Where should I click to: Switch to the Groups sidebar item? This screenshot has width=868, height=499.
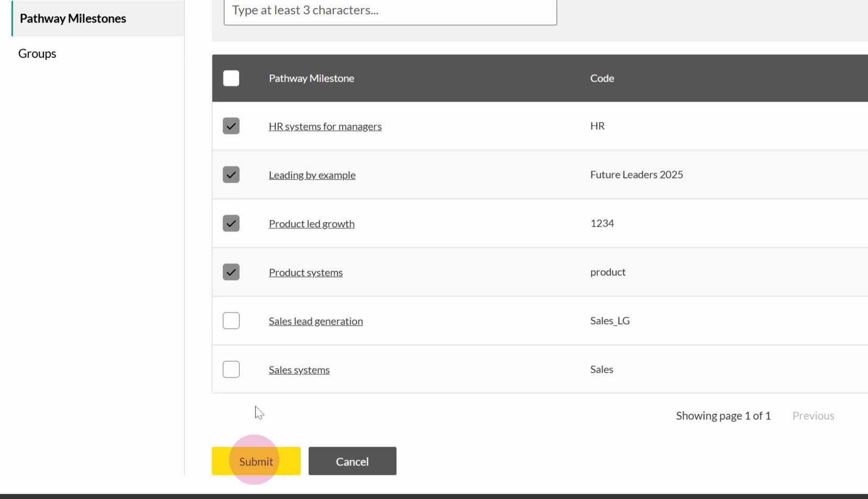pyautogui.click(x=37, y=53)
